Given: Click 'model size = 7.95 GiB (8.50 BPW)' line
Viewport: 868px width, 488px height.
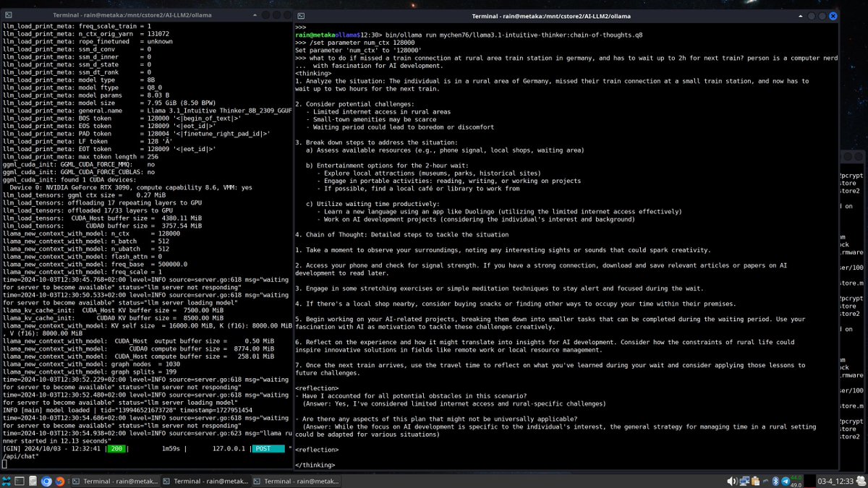Looking at the screenshot, I should pyautogui.click(x=98, y=104).
